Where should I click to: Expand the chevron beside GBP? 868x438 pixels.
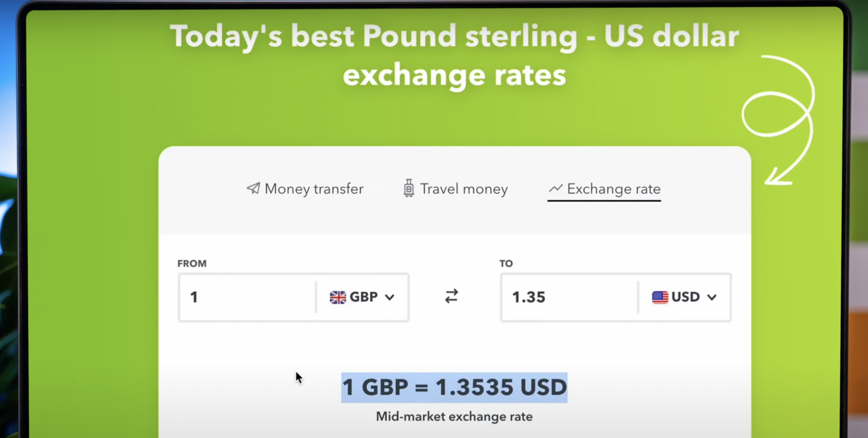[x=390, y=298]
